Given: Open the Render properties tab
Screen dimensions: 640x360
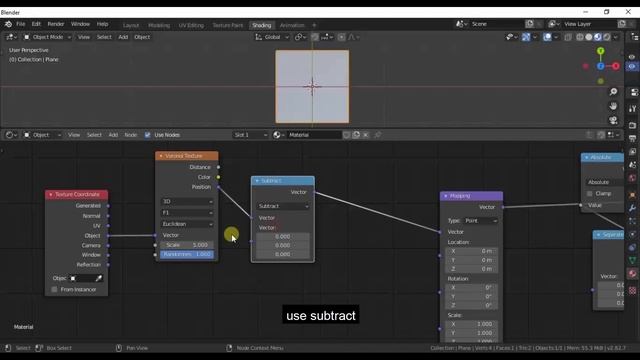Looking at the screenshot, I should 632,125.
